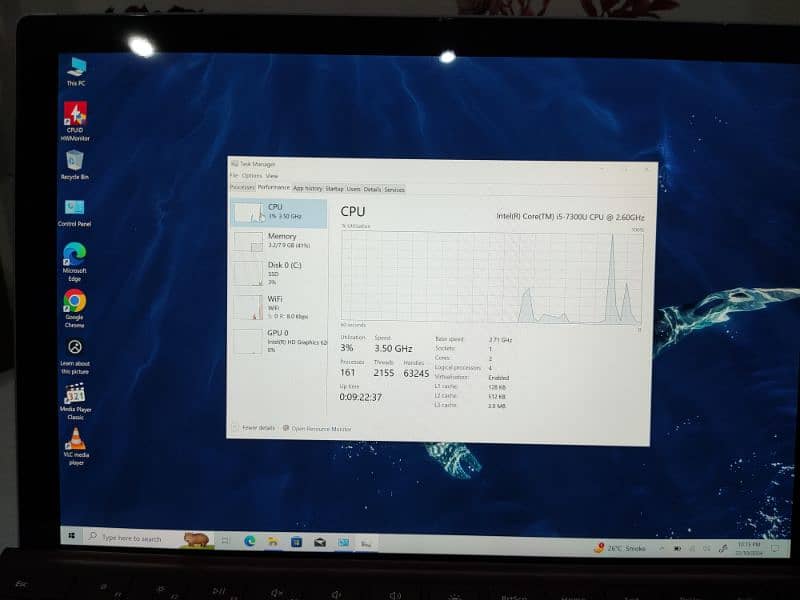The width and height of the screenshot is (800, 600).
Task: Click the Windows Start button
Action: pos(72,538)
